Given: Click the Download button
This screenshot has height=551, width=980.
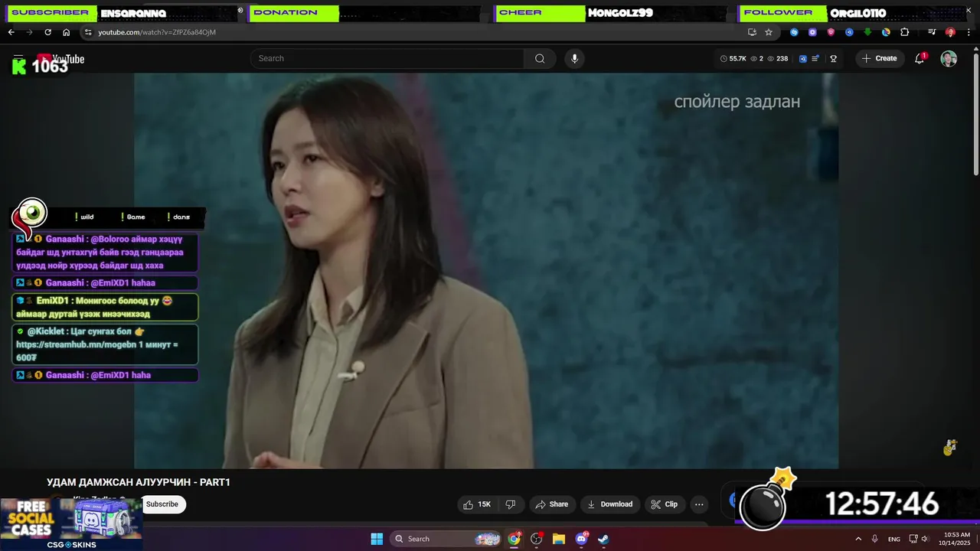Looking at the screenshot, I should click(609, 504).
